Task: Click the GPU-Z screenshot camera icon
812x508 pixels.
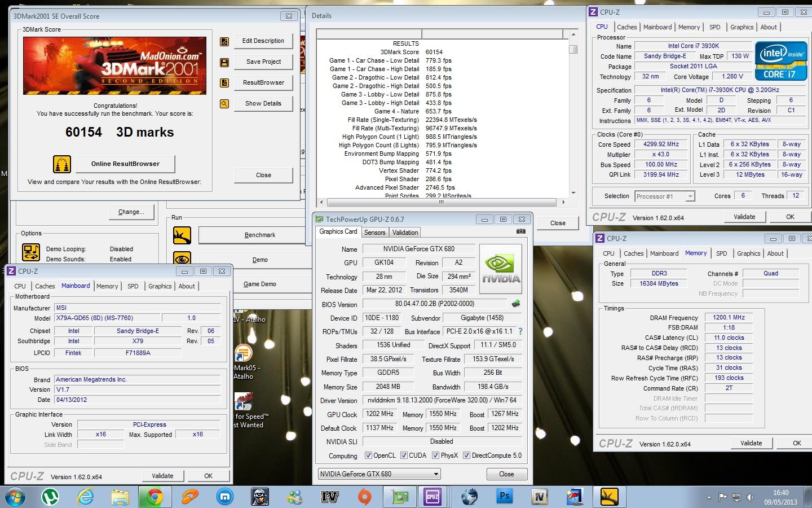Action: click(x=521, y=231)
